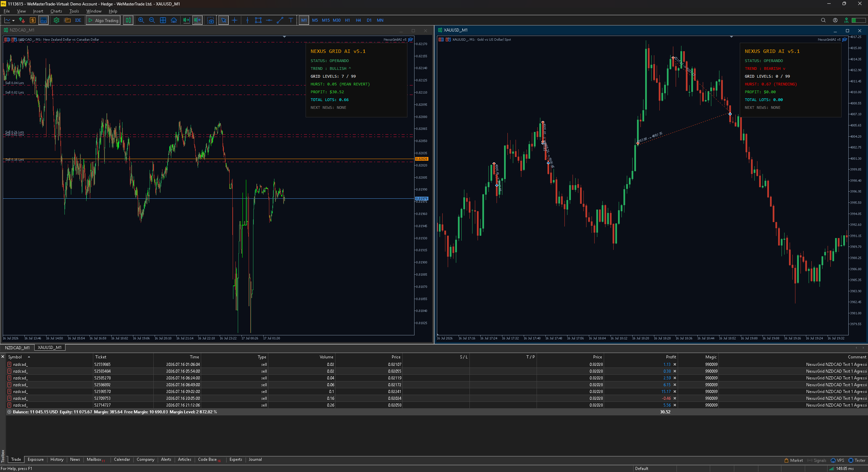The height and width of the screenshot is (472, 868).
Task: Toggle the chart shift toolbar icon
Action: (197, 20)
